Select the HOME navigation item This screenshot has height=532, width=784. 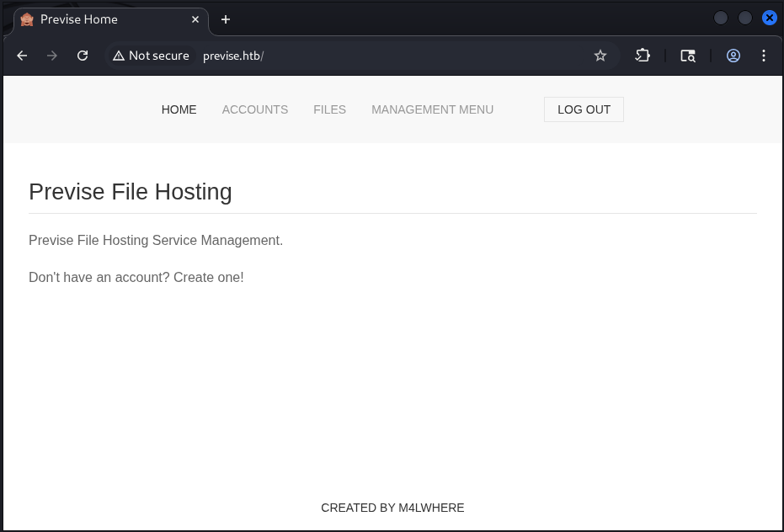tap(179, 109)
